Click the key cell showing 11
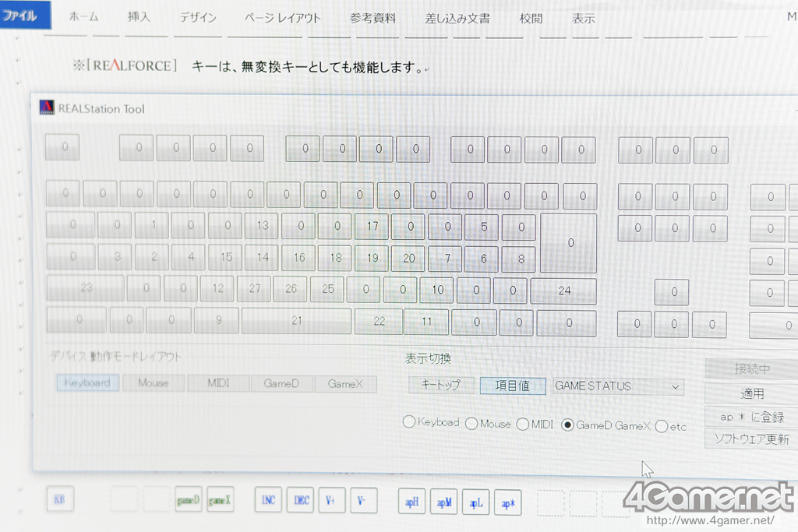The image size is (798, 532). [426, 322]
